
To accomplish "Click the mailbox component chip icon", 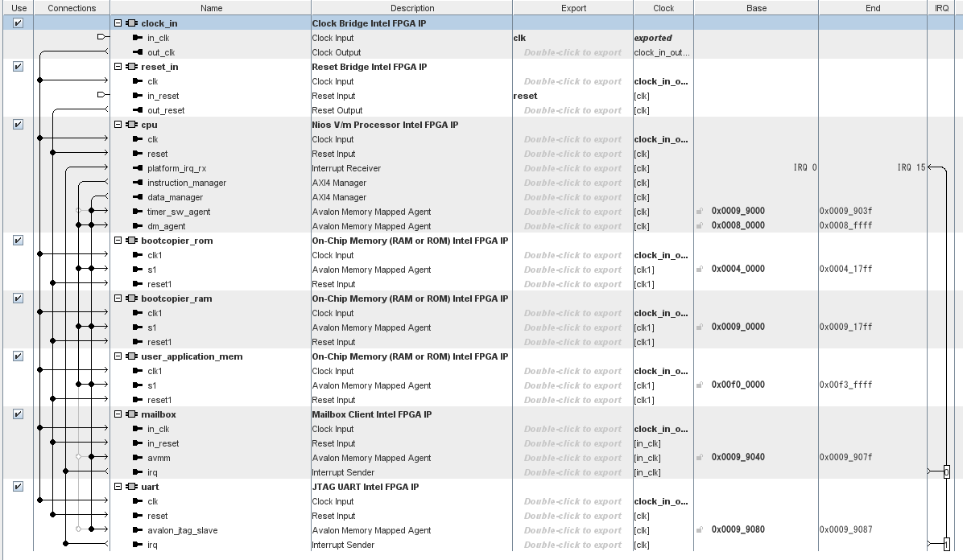I will pyautogui.click(x=131, y=414).
